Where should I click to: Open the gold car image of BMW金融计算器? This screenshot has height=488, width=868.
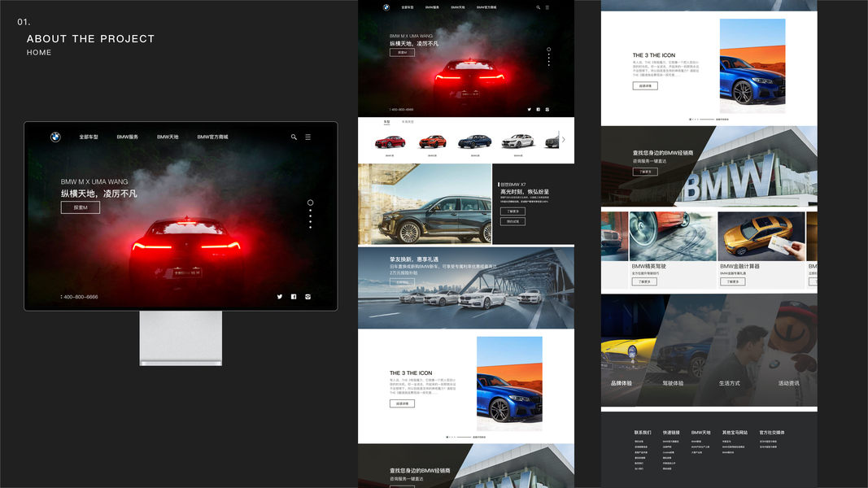coord(761,236)
